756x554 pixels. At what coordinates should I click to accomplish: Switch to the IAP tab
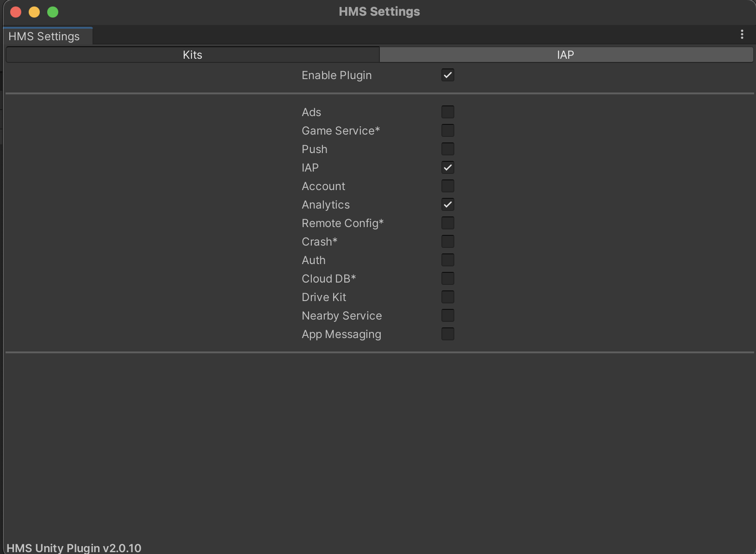point(565,55)
